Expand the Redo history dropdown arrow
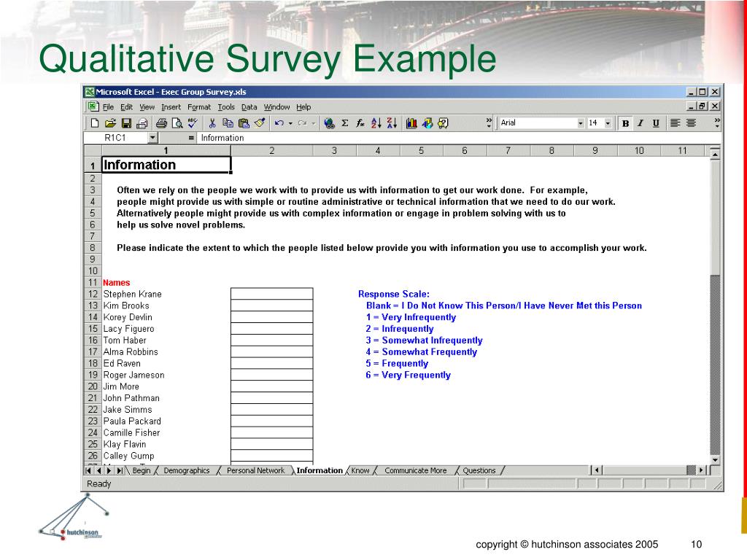The image size is (747, 560). click(314, 123)
